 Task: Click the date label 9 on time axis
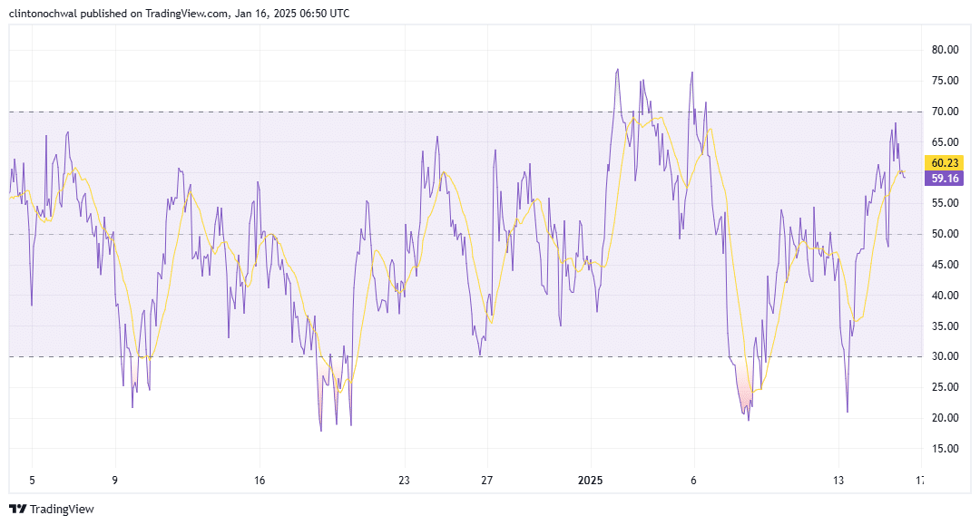[x=115, y=480]
